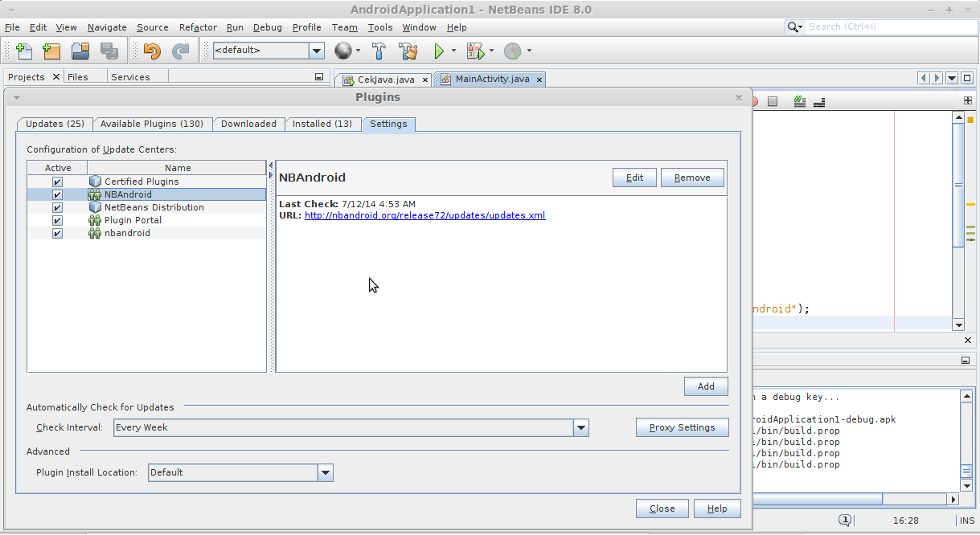Click the Undo arrow icon
980x535 pixels.
coord(152,51)
